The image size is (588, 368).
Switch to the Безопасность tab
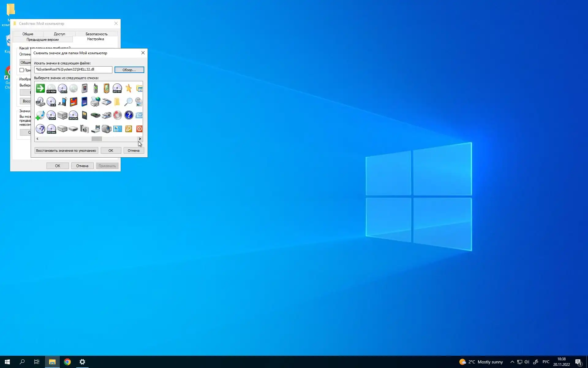pyautogui.click(x=96, y=34)
